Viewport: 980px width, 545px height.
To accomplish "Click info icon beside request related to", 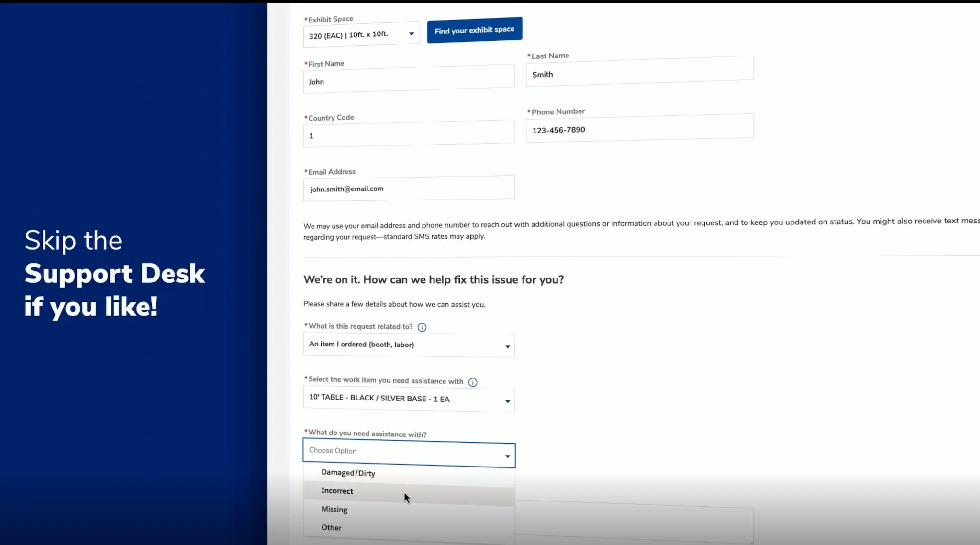I will [422, 327].
